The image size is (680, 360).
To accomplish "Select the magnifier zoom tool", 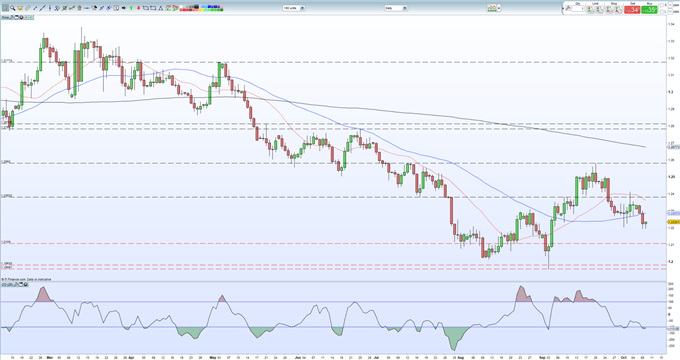I will 13,8.
